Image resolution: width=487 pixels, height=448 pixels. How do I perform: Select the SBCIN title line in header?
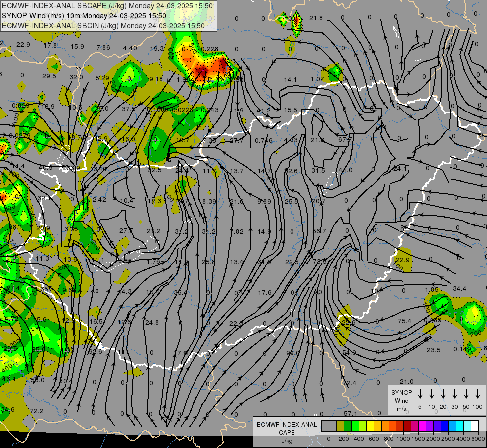(103, 26)
